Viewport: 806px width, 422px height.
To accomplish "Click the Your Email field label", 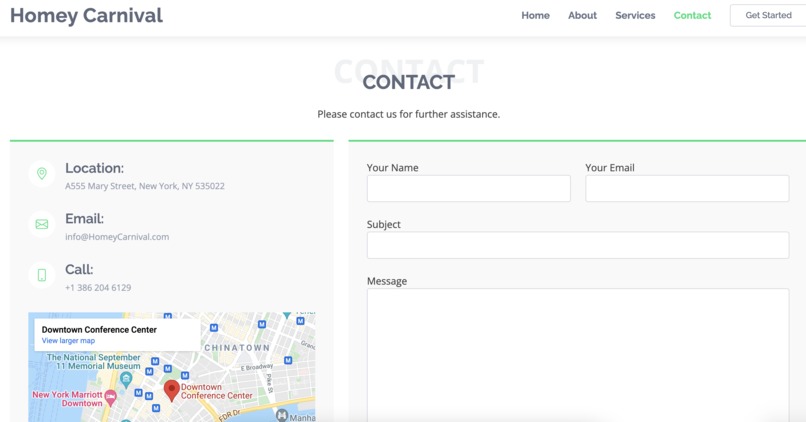I will pyautogui.click(x=610, y=168).
